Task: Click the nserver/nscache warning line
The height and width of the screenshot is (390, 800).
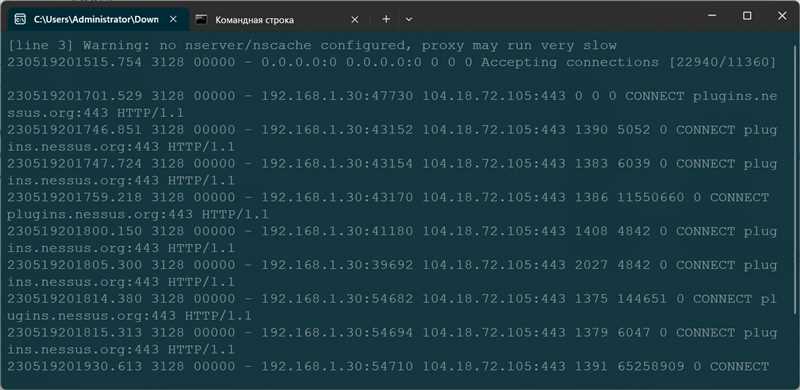Action: (312, 45)
